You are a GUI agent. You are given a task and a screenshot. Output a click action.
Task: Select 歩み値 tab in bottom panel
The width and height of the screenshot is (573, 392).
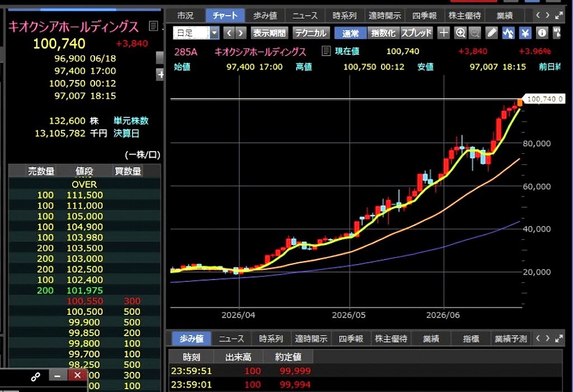191,339
